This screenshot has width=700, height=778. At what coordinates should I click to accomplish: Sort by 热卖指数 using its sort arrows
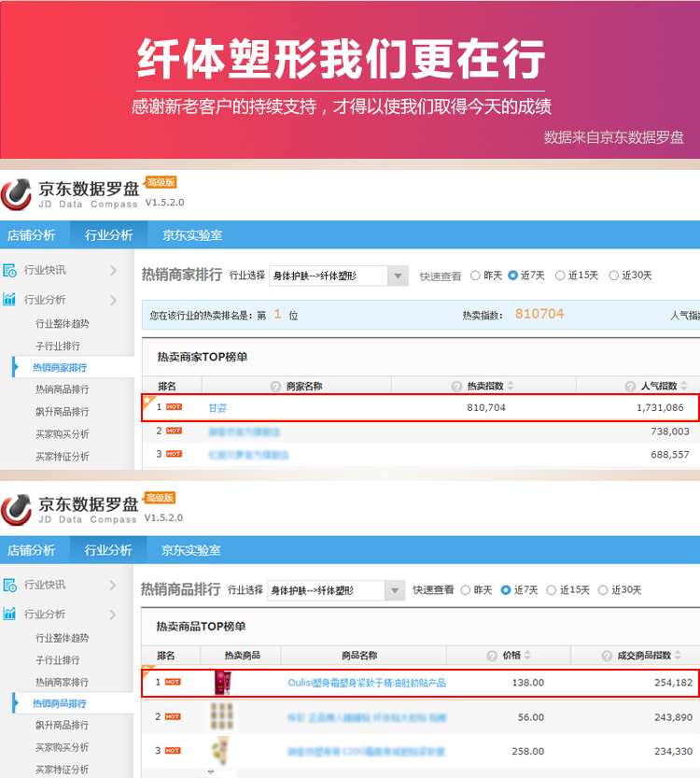tap(511, 386)
